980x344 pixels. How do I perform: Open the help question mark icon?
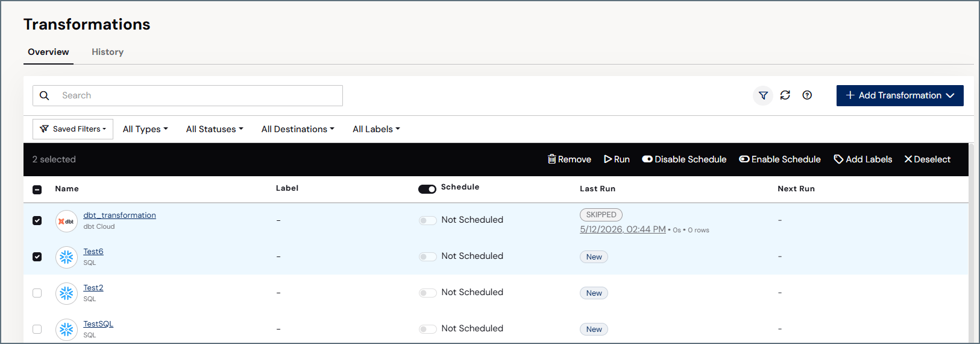point(807,95)
